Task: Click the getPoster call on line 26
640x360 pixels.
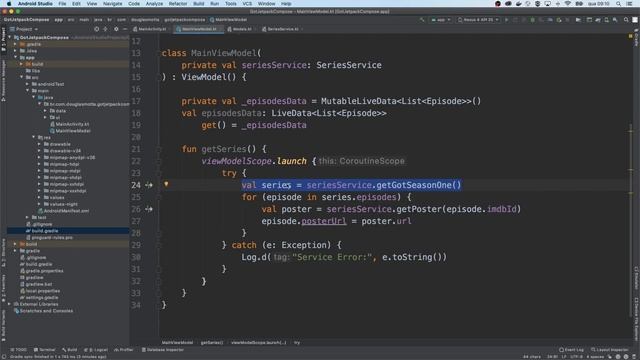Action: click(x=419, y=209)
